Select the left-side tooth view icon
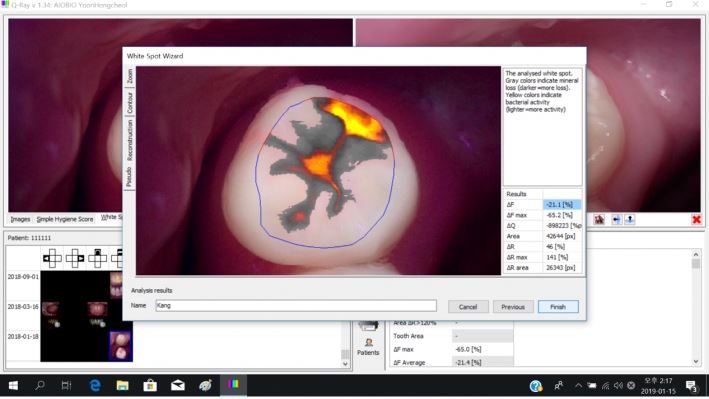The width and height of the screenshot is (709, 399). pos(52,258)
